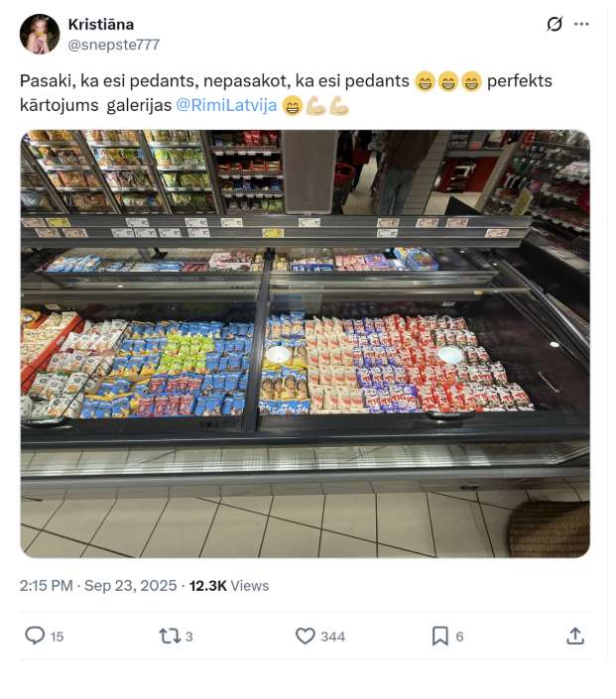Click the 2:15 PM timestamp
Screen dimensions: 616x699
pyautogui.click(x=46, y=585)
